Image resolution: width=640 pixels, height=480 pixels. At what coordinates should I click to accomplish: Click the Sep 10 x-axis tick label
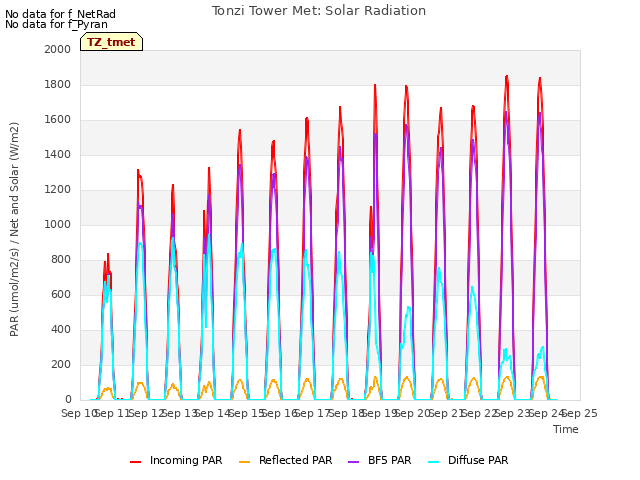(x=78, y=413)
